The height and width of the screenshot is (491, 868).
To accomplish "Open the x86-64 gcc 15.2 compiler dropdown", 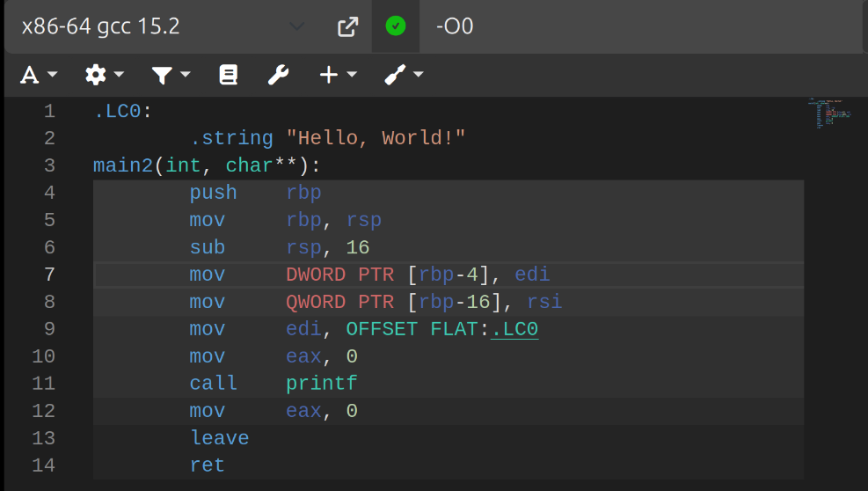I will point(163,26).
